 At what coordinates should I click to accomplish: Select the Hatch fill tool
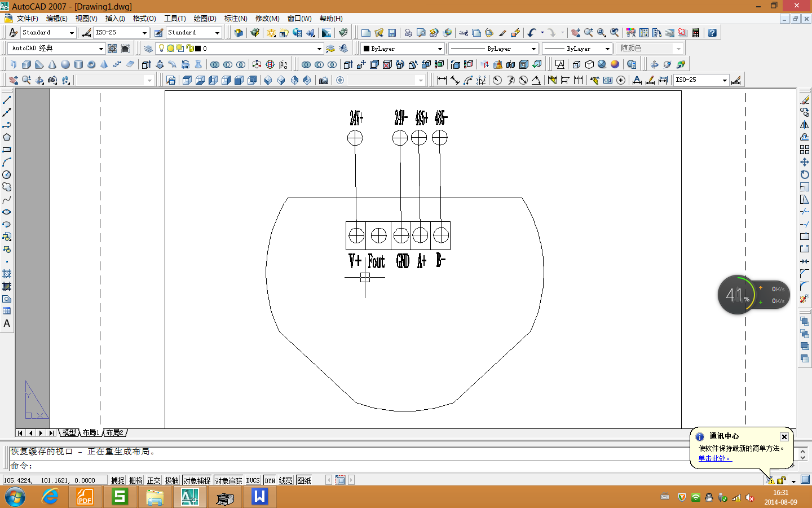7,274
